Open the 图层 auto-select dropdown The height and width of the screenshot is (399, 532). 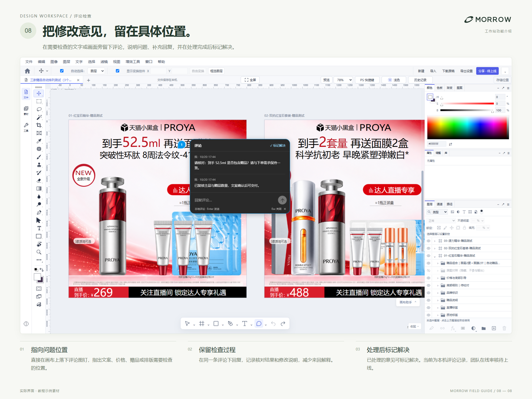[96, 71]
